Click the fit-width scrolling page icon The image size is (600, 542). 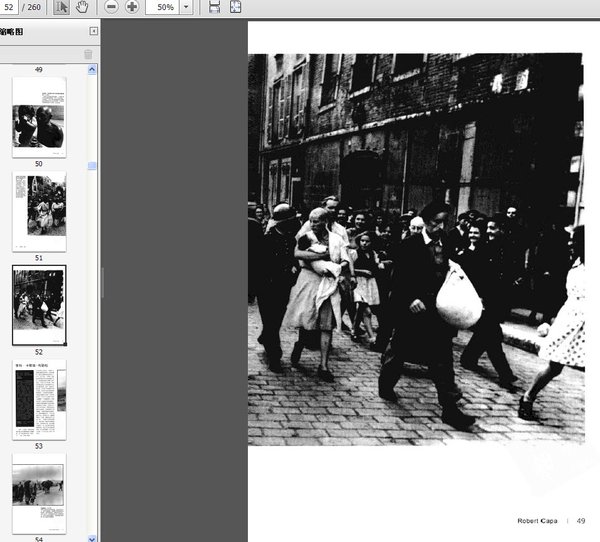pyautogui.click(x=214, y=7)
